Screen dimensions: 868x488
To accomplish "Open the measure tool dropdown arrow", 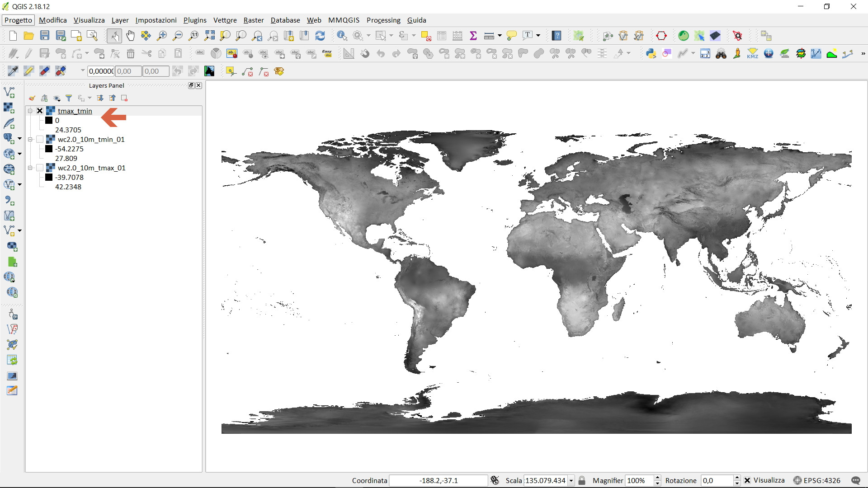I will click(x=500, y=36).
